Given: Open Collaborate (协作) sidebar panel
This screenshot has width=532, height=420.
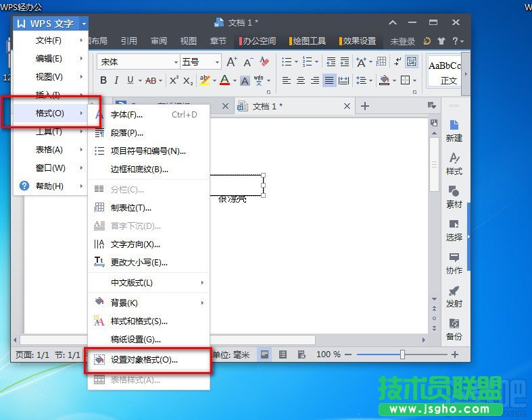Looking at the screenshot, I should point(454,263).
